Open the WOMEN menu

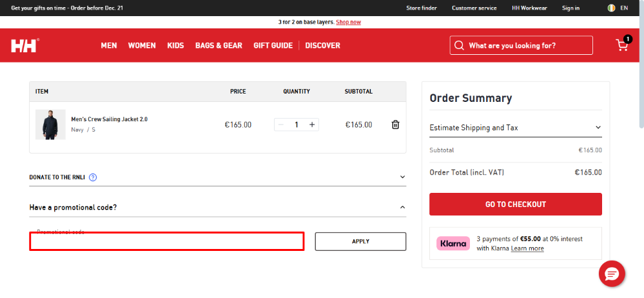(x=142, y=46)
